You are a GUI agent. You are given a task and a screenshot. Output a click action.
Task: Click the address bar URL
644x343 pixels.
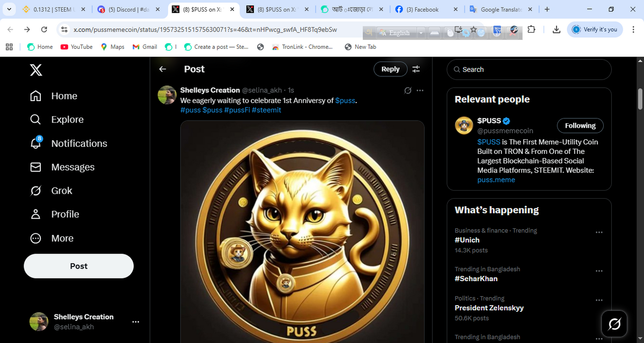click(x=205, y=30)
